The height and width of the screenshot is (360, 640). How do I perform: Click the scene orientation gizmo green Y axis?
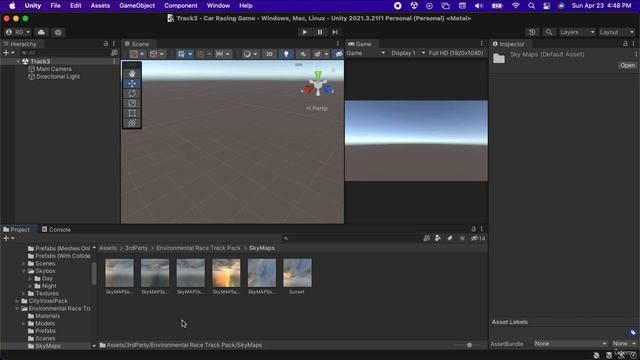click(318, 75)
